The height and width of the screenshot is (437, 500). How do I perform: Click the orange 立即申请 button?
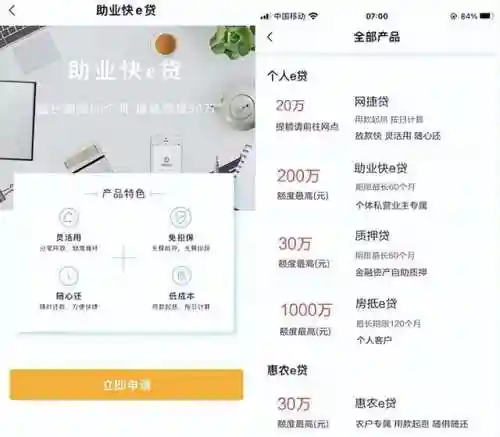pos(126,385)
